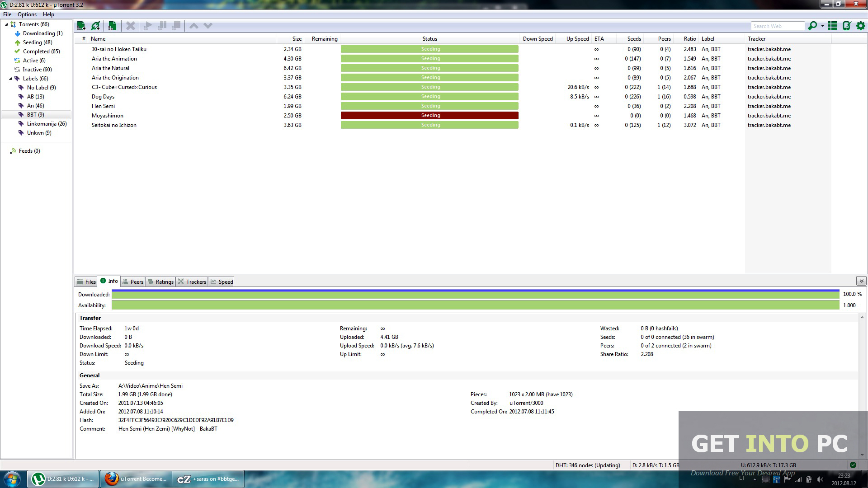
Task: Collapse the Torrents (66) tree node
Action: (6, 24)
